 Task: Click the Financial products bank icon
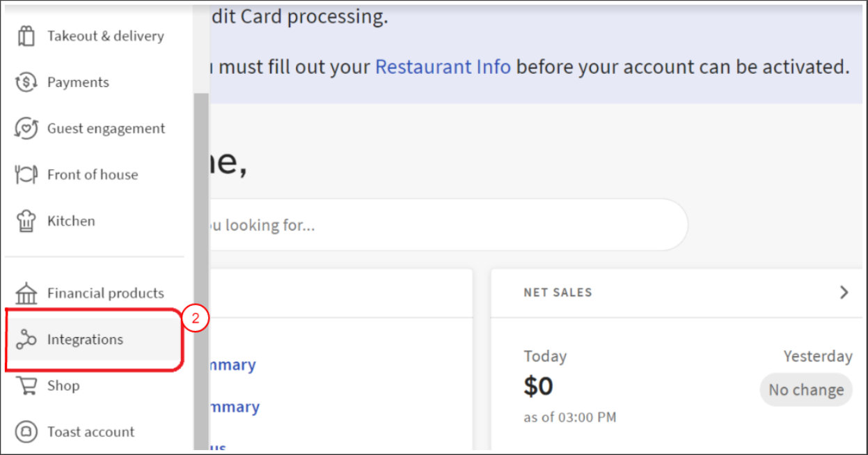[26, 293]
